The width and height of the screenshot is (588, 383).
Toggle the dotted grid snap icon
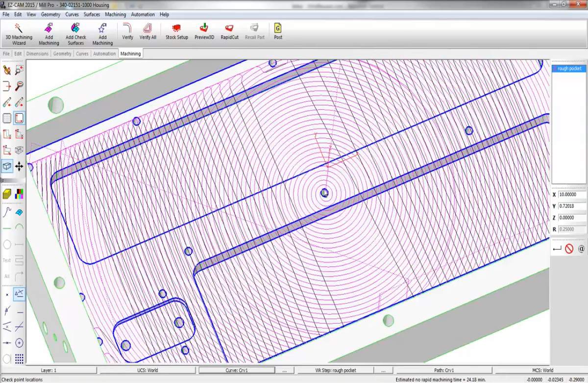pyautogui.click(x=19, y=359)
